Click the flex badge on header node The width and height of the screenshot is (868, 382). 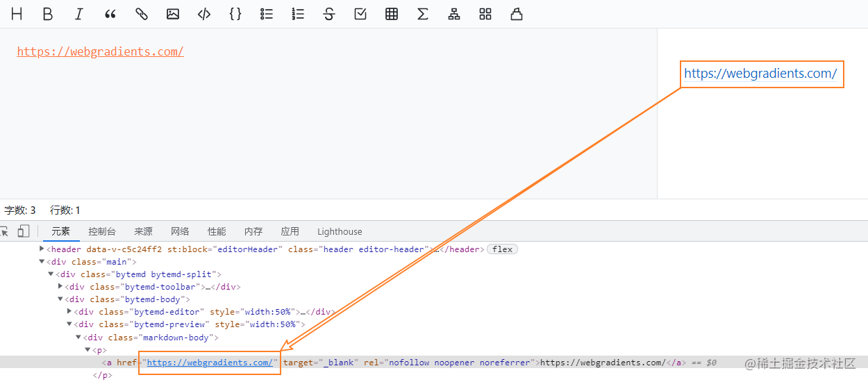click(x=503, y=249)
